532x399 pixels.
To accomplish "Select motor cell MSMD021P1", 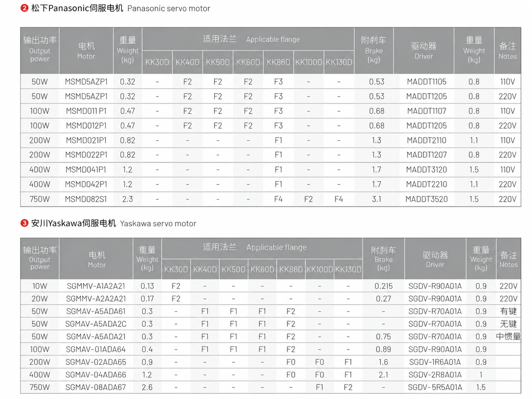I will 86,140.
